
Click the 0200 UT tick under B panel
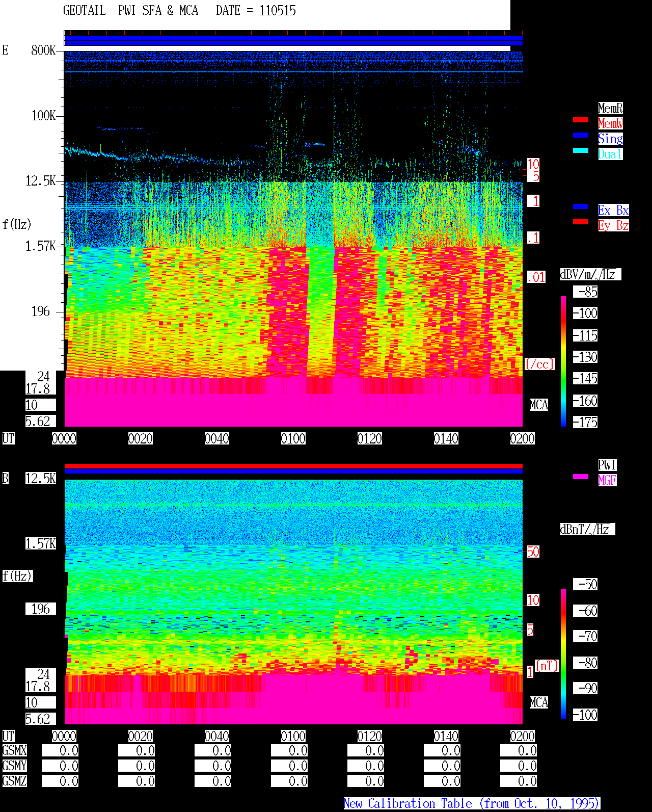pos(523,736)
